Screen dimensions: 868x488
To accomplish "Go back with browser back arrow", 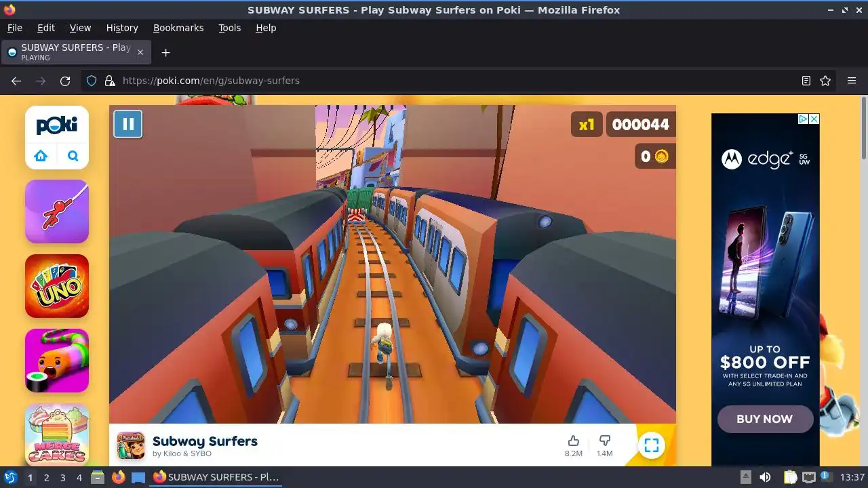I will [16, 81].
